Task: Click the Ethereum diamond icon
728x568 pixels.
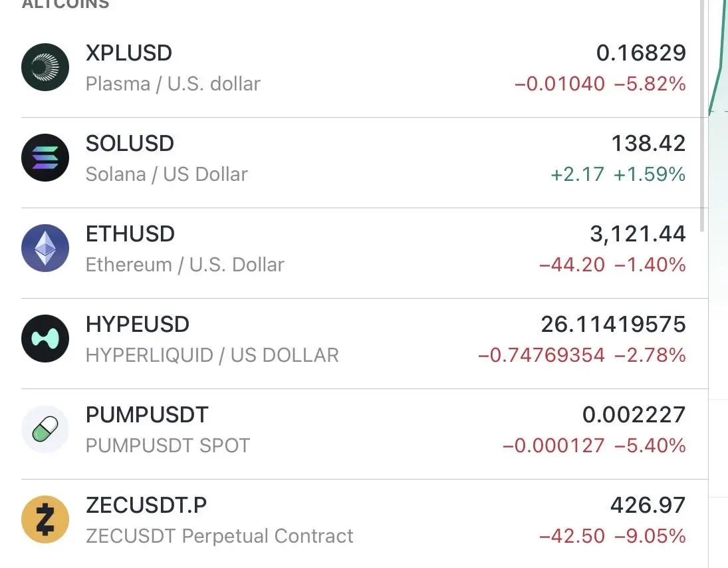Action: 45,248
